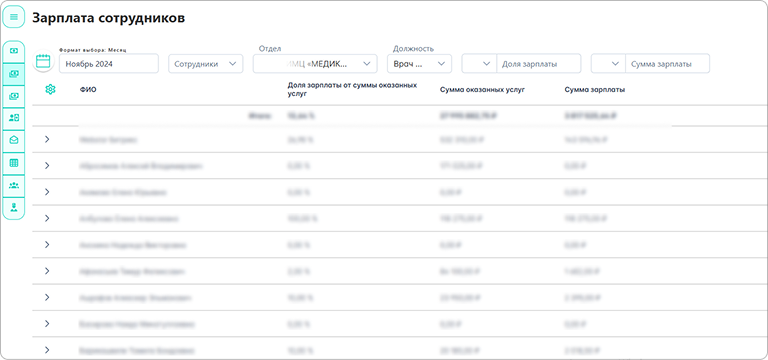Open the Сотрудники dropdown
Screen dimensions: 768x360
[x=206, y=64]
